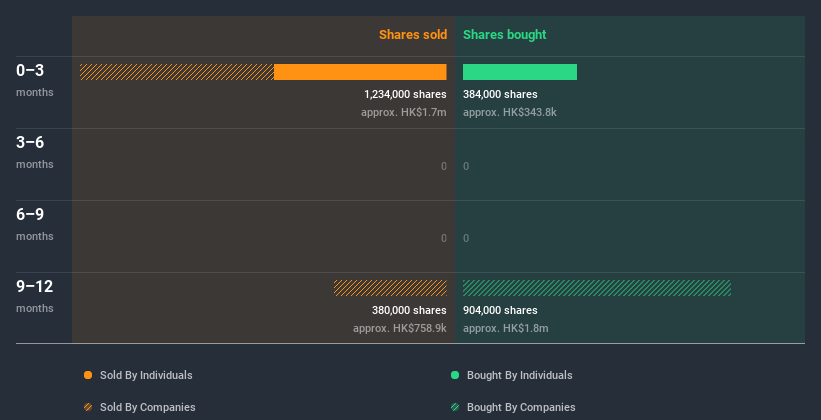Select the 9–12 months row label
The width and height of the screenshot is (821, 420).
[35, 295]
